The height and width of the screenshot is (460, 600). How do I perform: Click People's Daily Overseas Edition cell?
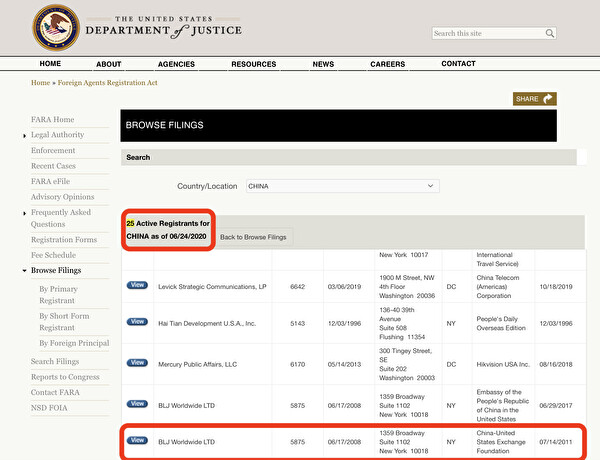click(x=501, y=323)
